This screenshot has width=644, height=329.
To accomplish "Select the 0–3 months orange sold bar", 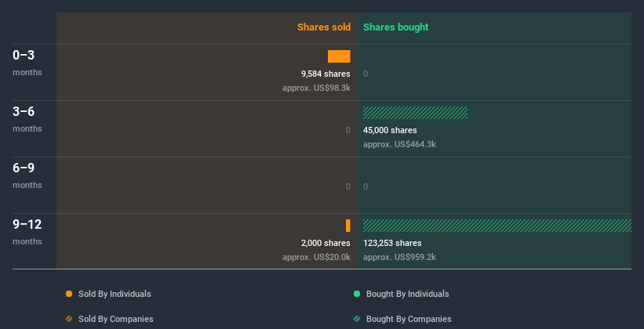I will pyautogui.click(x=339, y=56).
